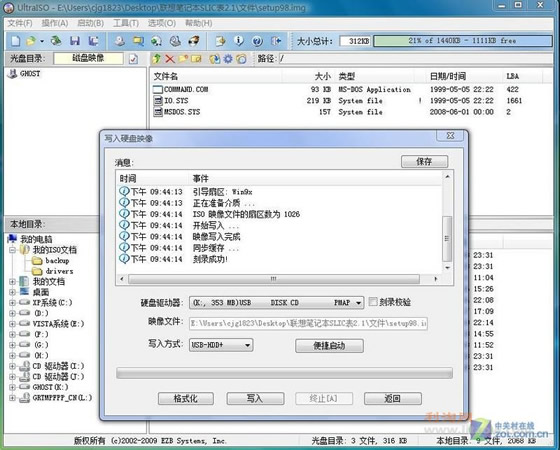Viewport: 560px width, 450px height.
Task: Select the backup folder in local tree
Action: click(51, 260)
